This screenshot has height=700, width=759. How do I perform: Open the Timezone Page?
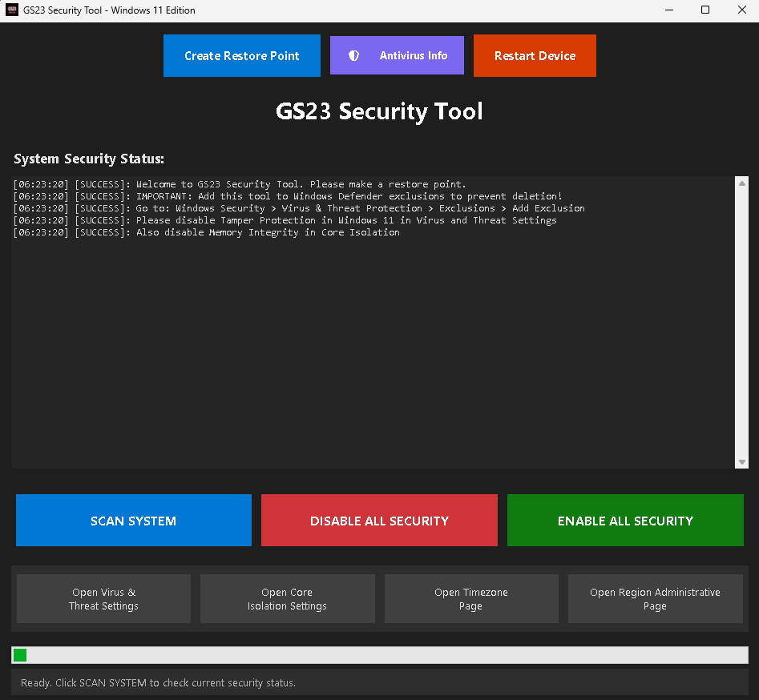click(x=470, y=599)
